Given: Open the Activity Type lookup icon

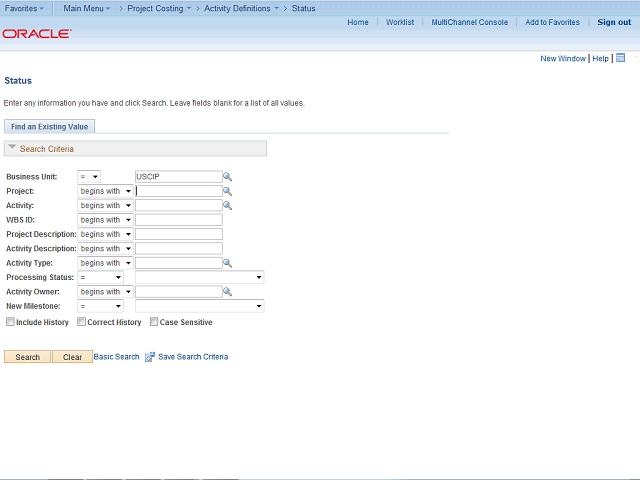Looking at the screenshot, I should click(227, 263).
